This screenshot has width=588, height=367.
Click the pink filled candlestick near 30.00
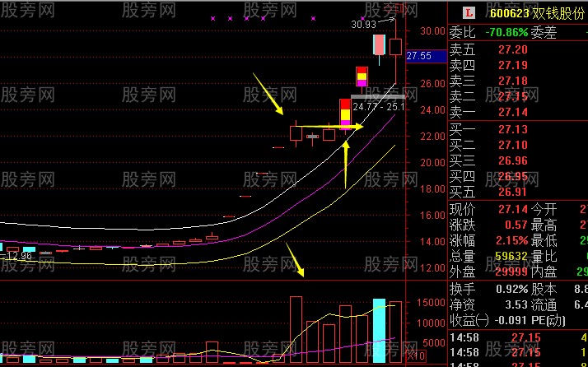coord(379,45)
